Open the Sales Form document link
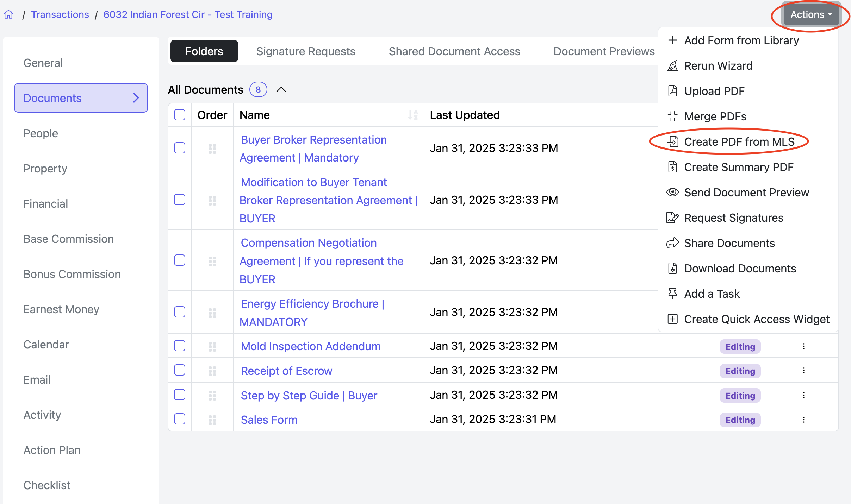Image resolution: width=851 pixels, height=504 pixels. coord(269,420)
